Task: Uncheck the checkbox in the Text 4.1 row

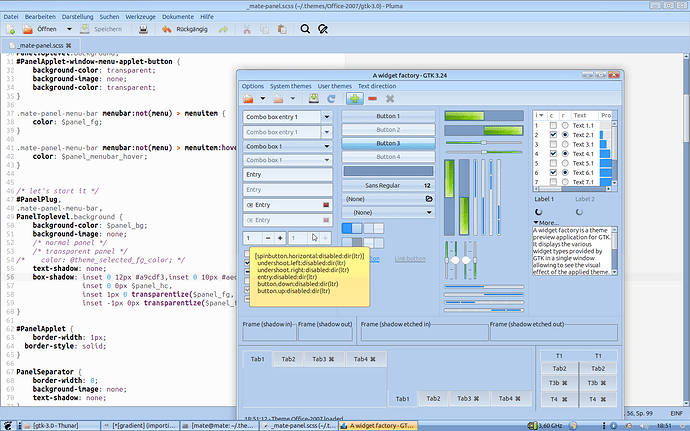Action: [553, 154]
